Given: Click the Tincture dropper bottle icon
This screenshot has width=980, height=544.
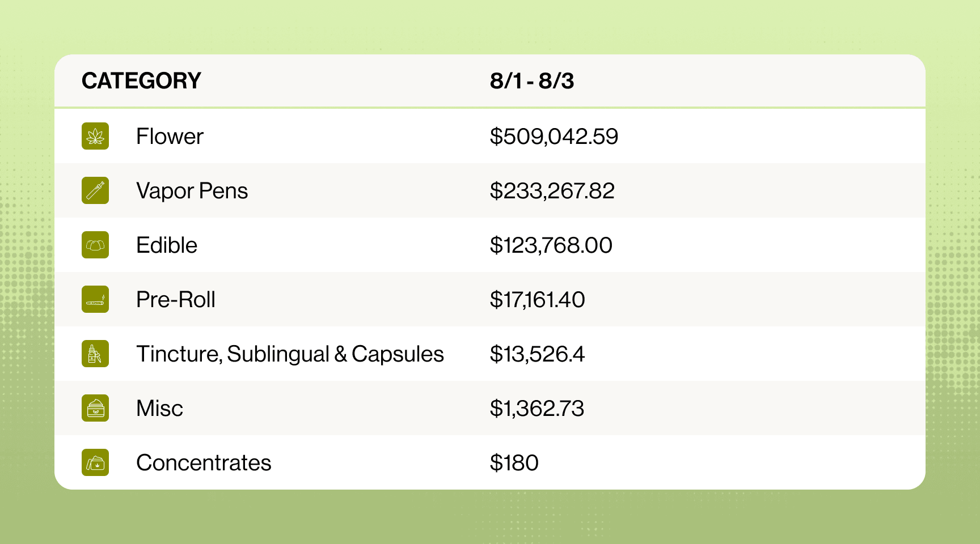Looking at the screenshot, I should click(95, 354).
